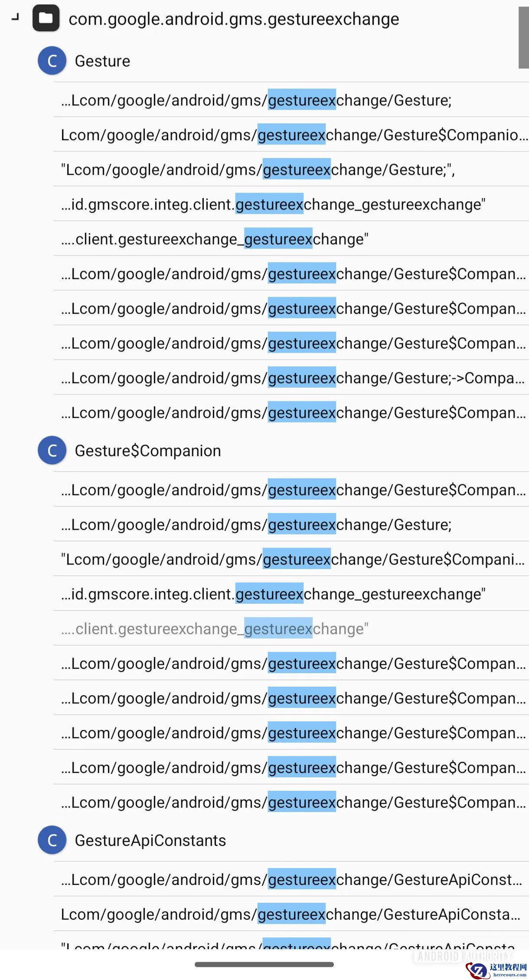Select the Gesture;->Compa... search result
The width and height of the screenshot is (529, 980).
click(293, 378)
